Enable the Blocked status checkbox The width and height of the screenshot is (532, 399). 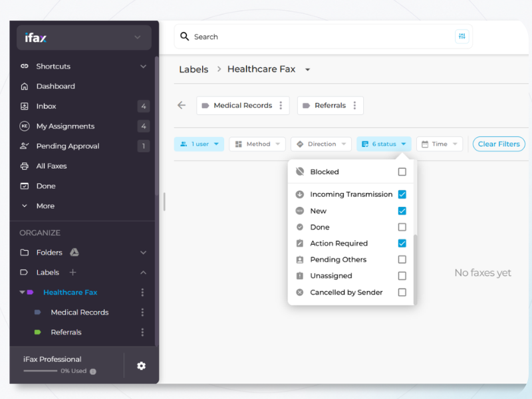[402, 172]
